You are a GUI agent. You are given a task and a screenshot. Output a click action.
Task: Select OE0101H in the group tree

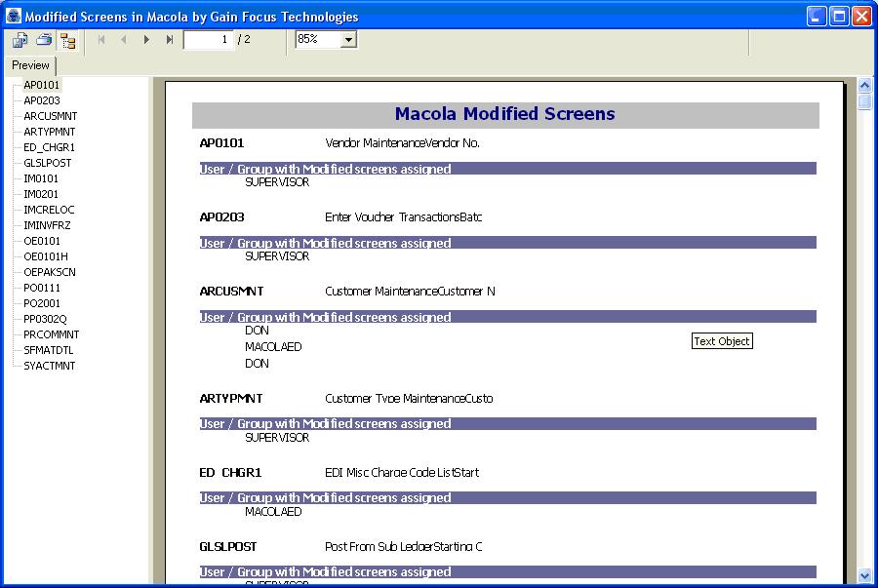[x=45, y=256]
